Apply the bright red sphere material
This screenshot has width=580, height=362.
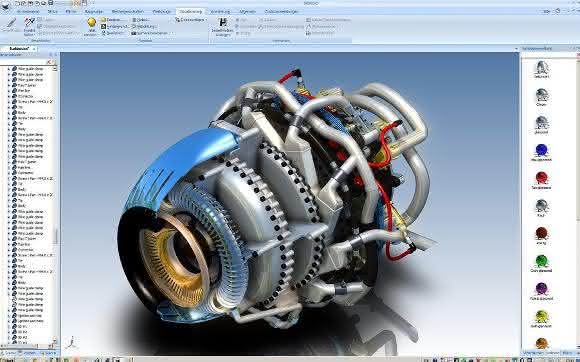pyautogui.click(x=541, y=177)
